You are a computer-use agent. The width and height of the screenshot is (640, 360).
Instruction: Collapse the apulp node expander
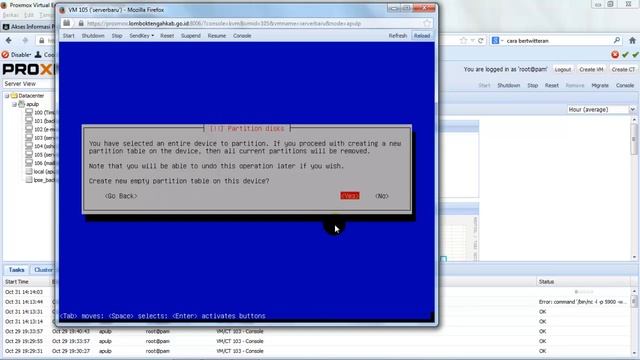pos(14,104)
